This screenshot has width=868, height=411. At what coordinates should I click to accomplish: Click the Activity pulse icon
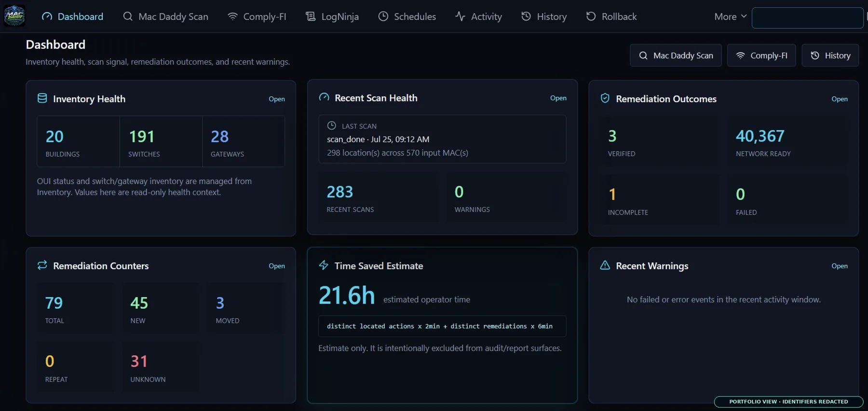pos(460,16)
